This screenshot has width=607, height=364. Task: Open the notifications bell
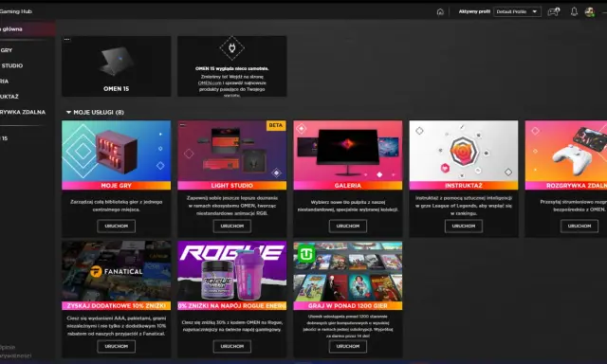(x=574, y=11)
